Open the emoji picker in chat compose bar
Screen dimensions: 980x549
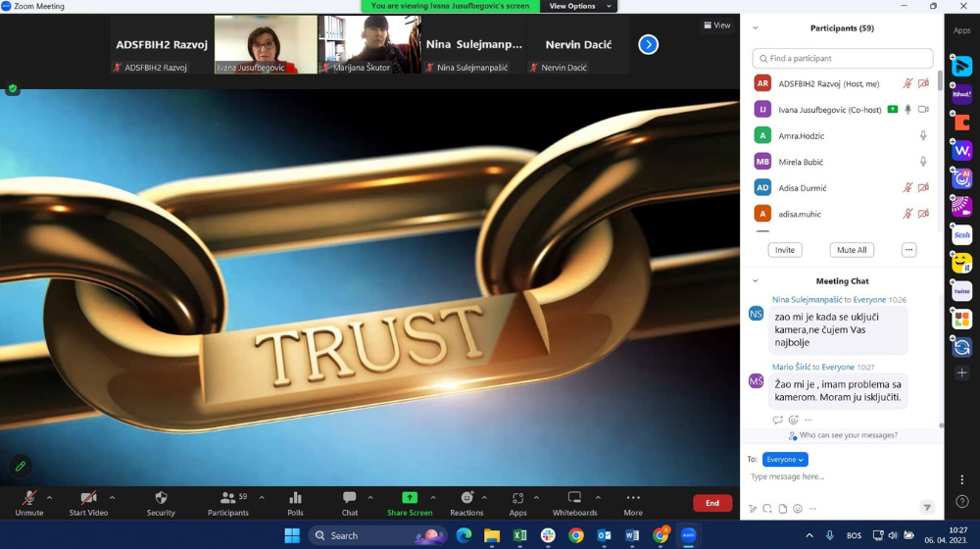pyautogui.click(x=798, y=509)
